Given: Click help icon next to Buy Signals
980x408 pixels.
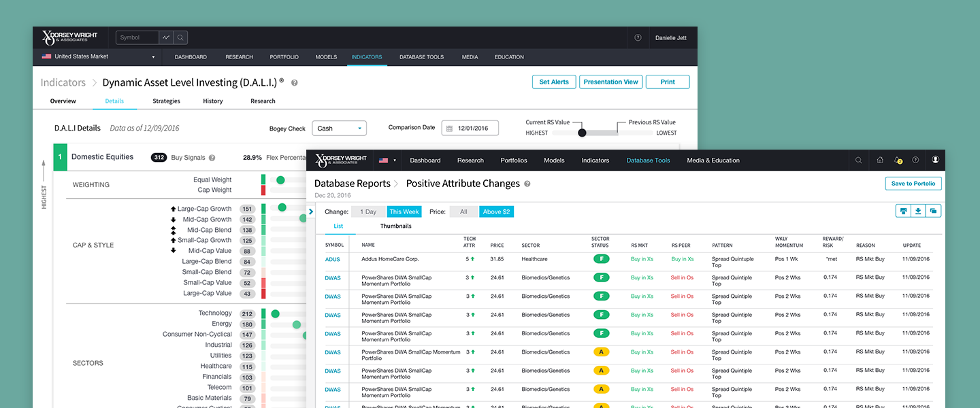Looking at the screenshot, I should 212,158.
